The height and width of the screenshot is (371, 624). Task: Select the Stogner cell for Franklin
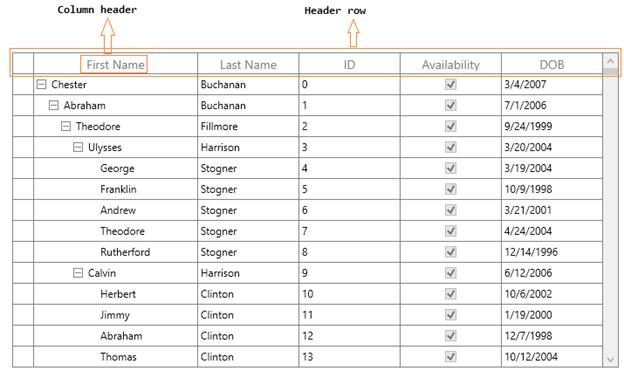coord(248,189)
